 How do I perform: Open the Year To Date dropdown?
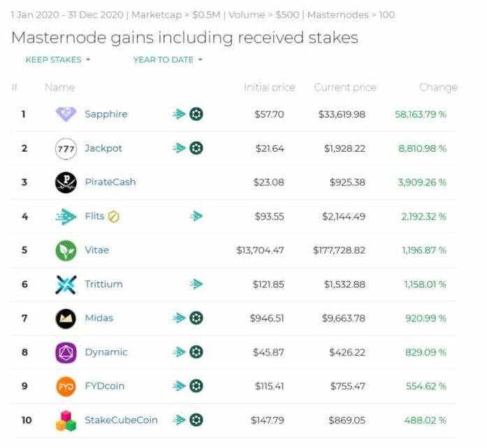(x=168, y=59)
